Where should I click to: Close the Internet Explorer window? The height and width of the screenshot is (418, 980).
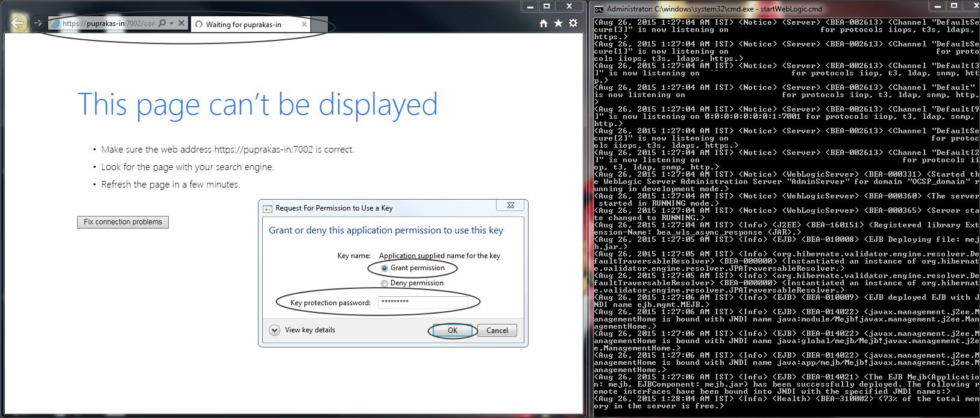pyautogui.click(x=570, y=6)
